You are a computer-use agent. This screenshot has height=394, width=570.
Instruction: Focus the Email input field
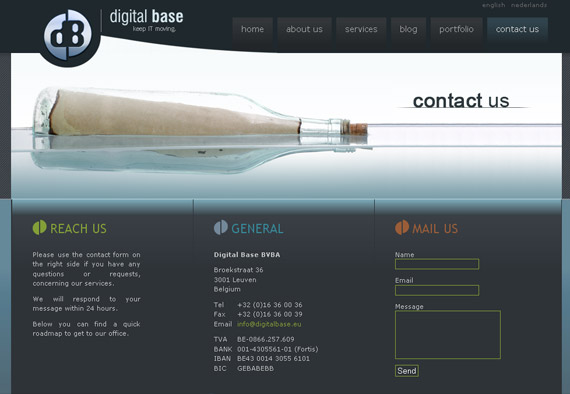click(437, 290)
